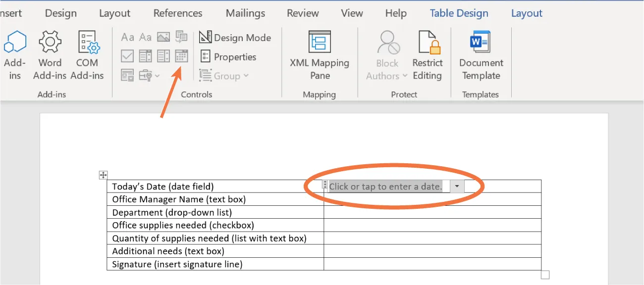Screen dimensions: 644x285
Task: Insert a Drop-Down List content control
Action: [x=163, y=56]
